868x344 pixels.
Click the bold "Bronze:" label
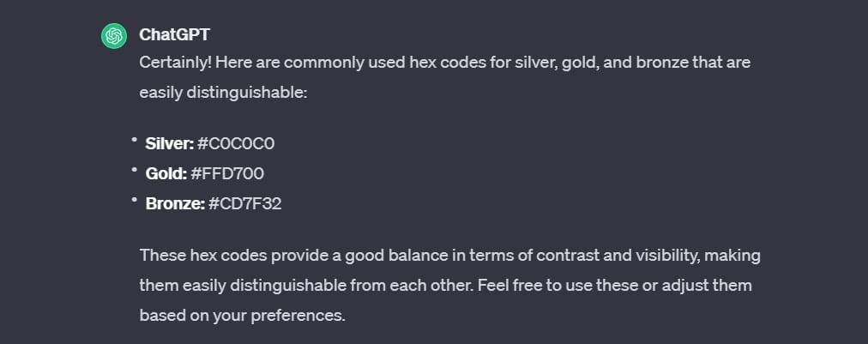pos(175,204)
